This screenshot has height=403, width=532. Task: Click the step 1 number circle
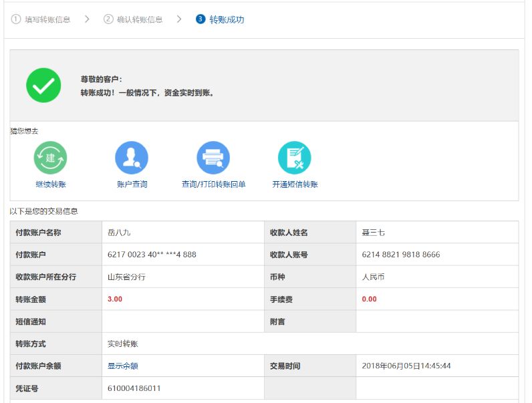pos(16,19)
